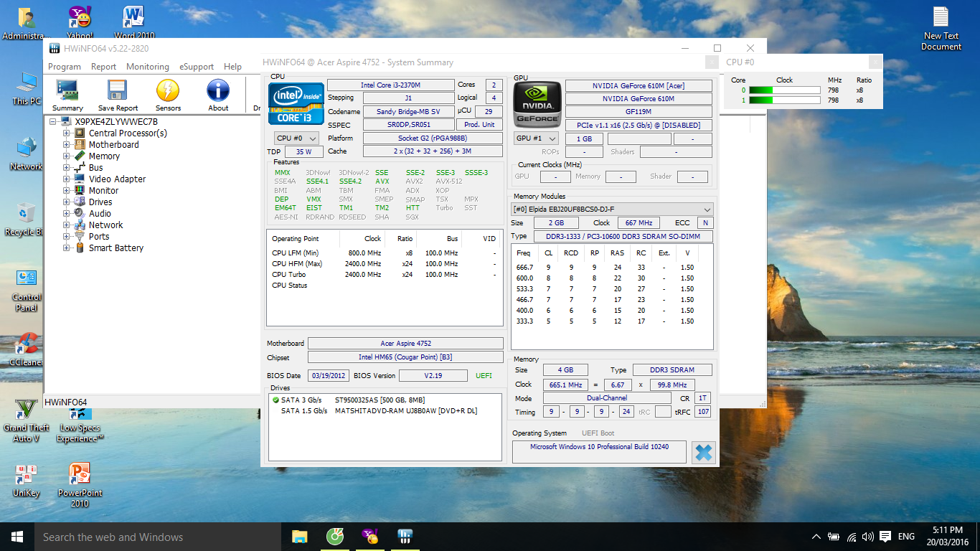The width and height of the screenshot is (980, 551).
Task: Click the Prod. Unit button
Action: click(480, 125)
